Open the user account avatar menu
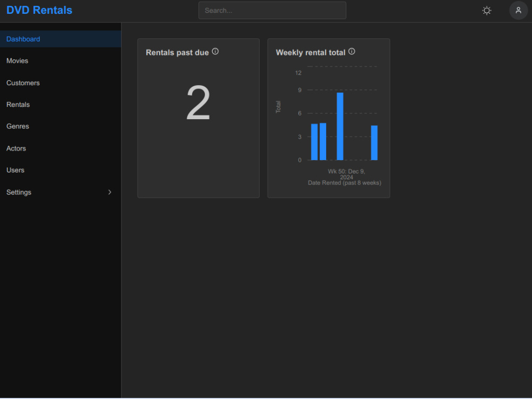532x399 pixels. point(518,11)
